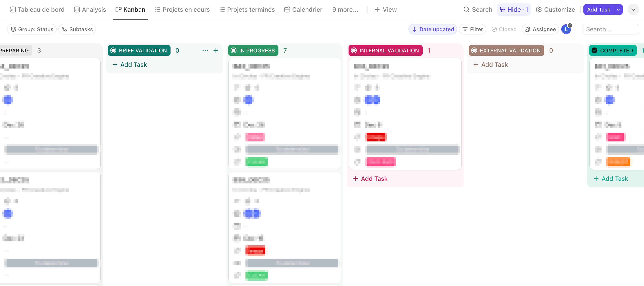Click Group: Status layers button

tap(32, 29)
